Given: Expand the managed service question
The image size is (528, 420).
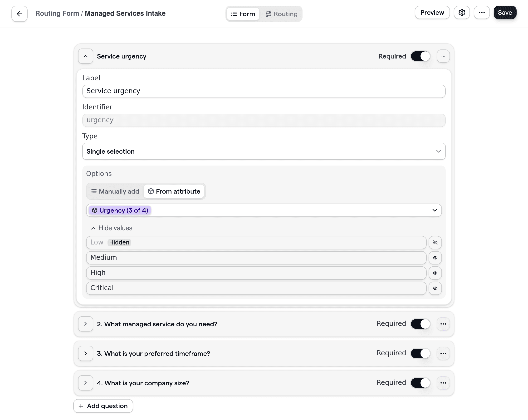Looking at the screenshot, I should (x=85, y=324).
